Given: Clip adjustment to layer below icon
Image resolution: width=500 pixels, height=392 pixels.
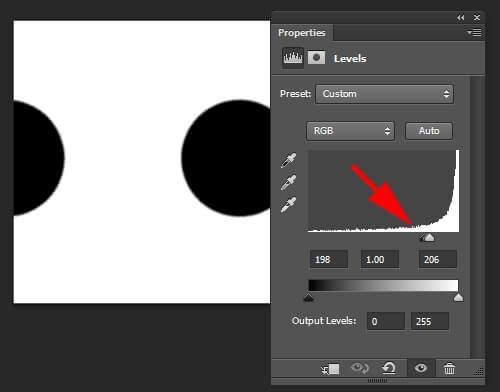Looking at the screenshot, I should pyautogui.click(x=330, y=369).
